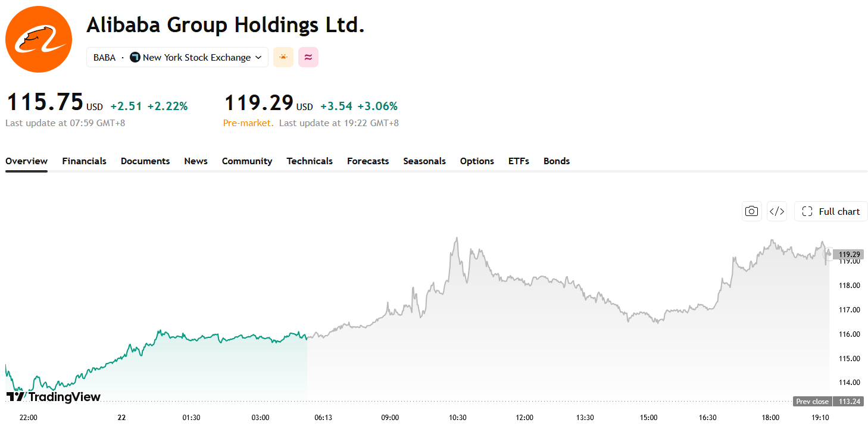Switch to the Technicals tab

tap(310, 161)
